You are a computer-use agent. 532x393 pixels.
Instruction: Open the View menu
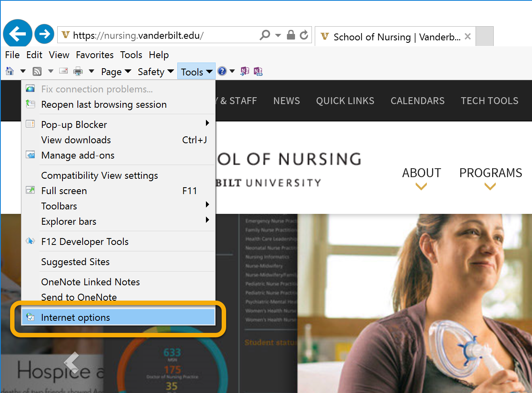coord(59,55)
